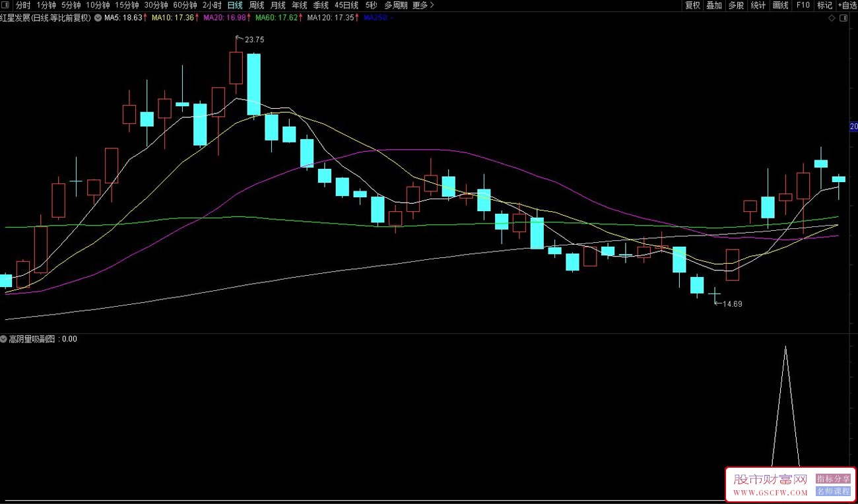This screenshot has width=858, height=504.
Task: Select the 15分钟 period
Action: point(127,5)
